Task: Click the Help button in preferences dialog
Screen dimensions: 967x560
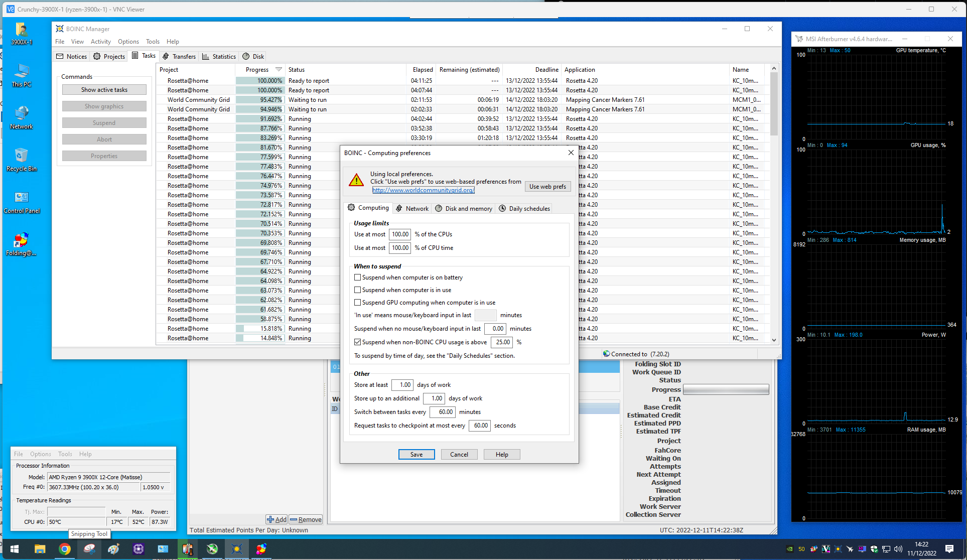Action: click(502, 455)
